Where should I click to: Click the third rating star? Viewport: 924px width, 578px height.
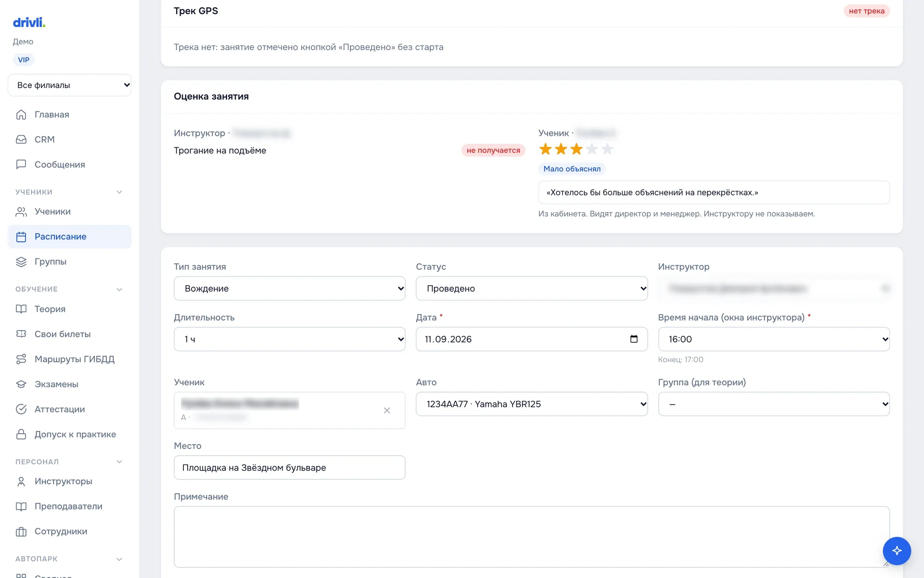point(577,149)
